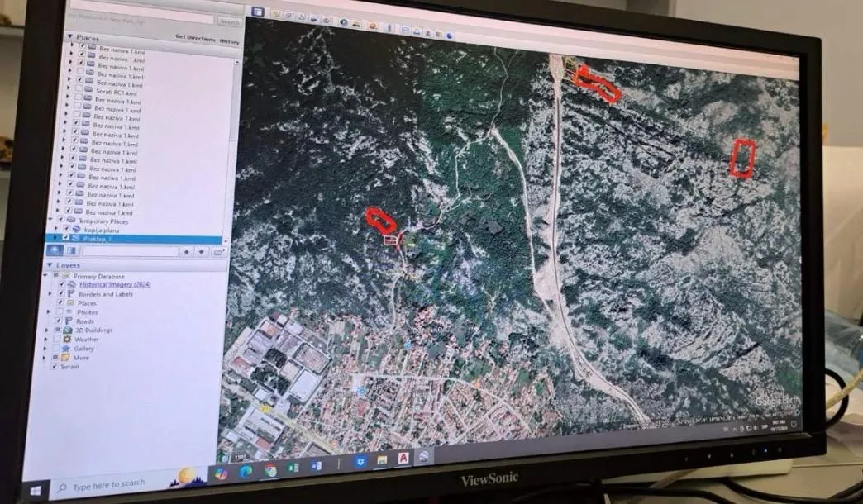Click the Email toolbar icon
The height and width of the screenshot is (504, 863).
pos(406,30)
